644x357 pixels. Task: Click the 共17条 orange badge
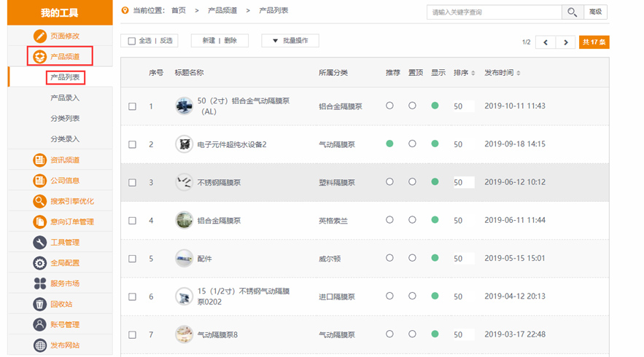coord(594,42)
